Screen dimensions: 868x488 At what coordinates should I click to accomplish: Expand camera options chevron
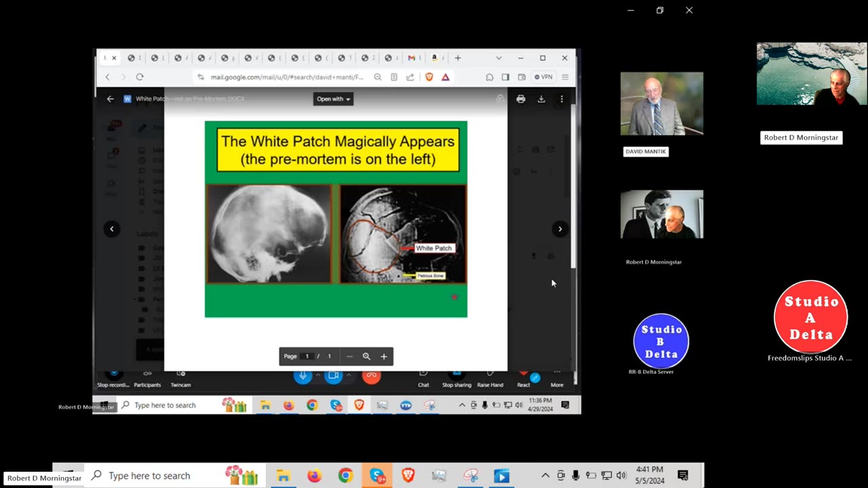coord(349,375)
